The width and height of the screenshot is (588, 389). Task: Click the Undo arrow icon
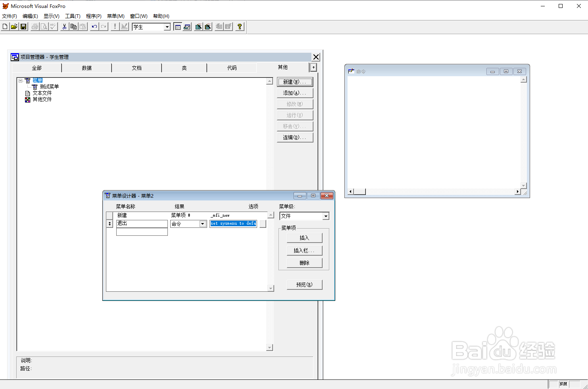(94, 27)
